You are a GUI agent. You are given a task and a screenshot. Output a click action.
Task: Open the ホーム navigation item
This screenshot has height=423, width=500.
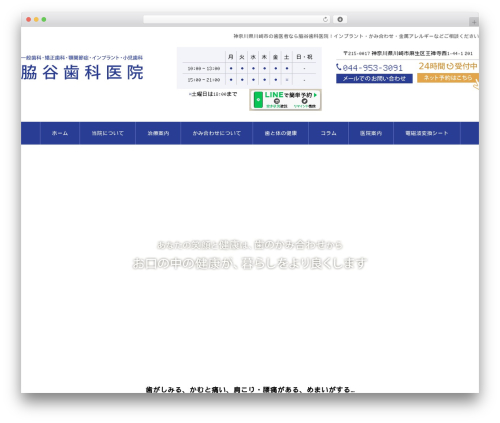pyautogui.click(x=60, y=133)
